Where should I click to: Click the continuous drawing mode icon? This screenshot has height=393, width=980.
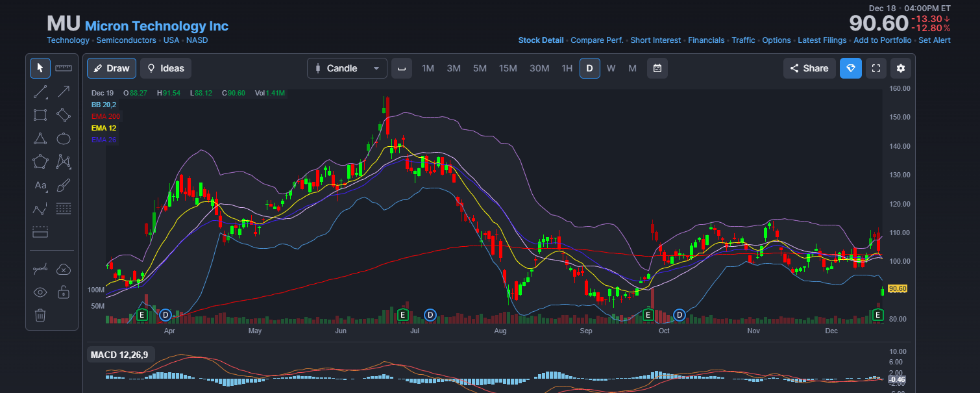pos(40,269)
